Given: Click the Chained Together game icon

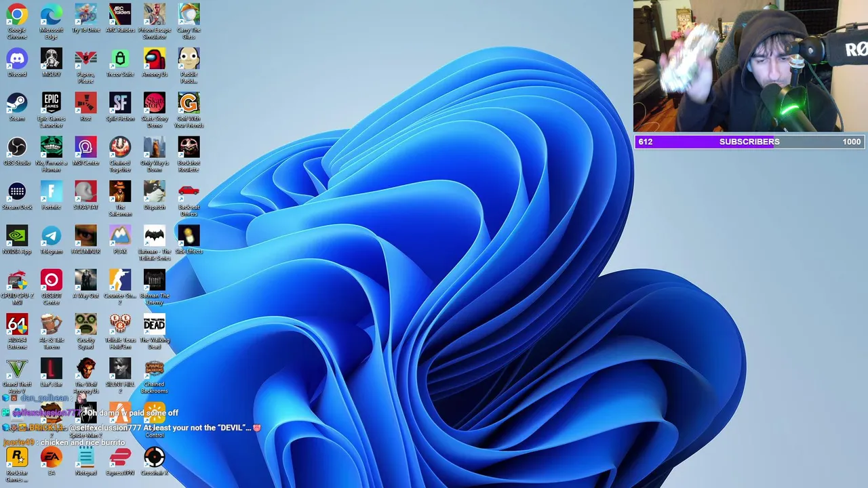Looking at the screenshot, I should 120,155.
